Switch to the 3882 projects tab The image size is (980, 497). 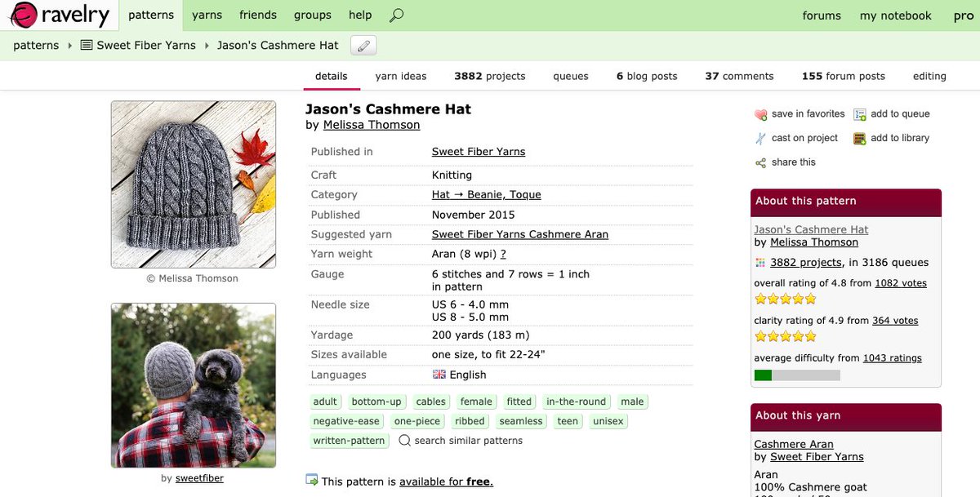tap(490, 77)
